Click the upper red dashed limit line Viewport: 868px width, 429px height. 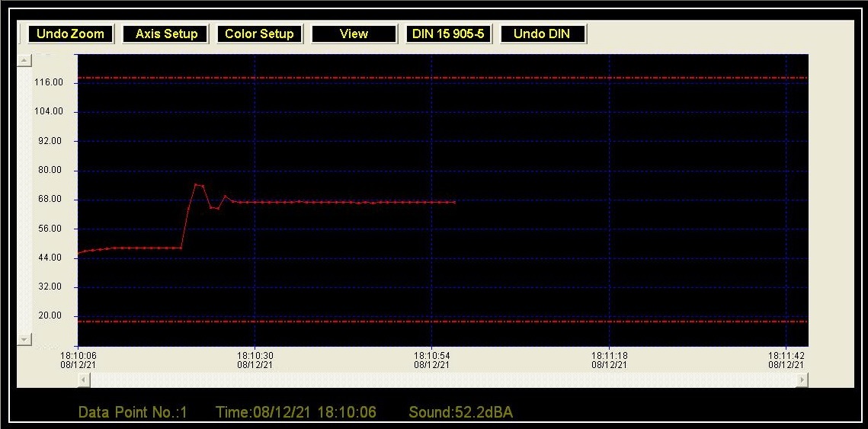[x=443, y=78]
